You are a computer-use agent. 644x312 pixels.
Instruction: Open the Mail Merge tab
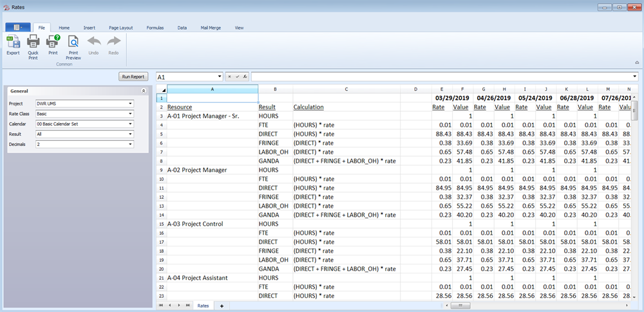pyautogui.click(x=212, y=28)
